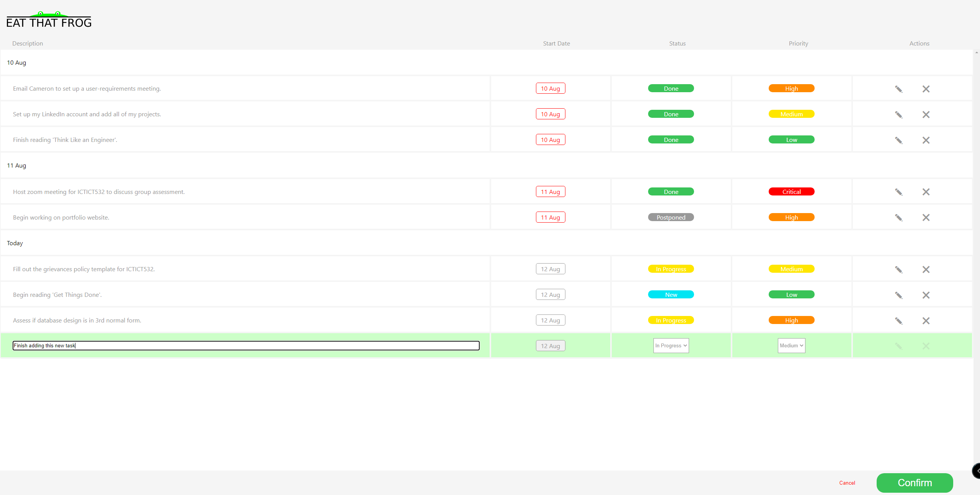Click the New status badge

coord(671,295)
